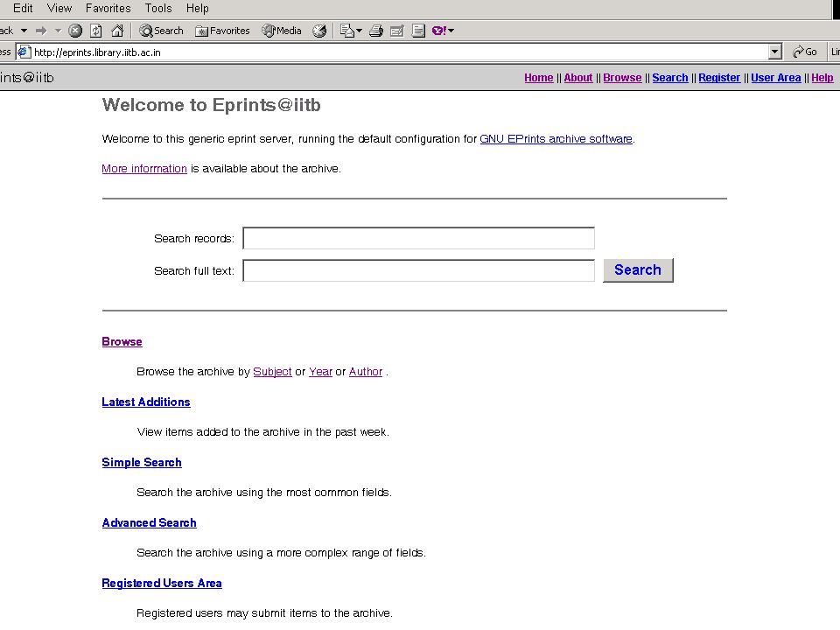Click the Yahoo messenger toolbar icon
Image resolution: width=840 pixels, height=630 pixels.
pos(438,31)
